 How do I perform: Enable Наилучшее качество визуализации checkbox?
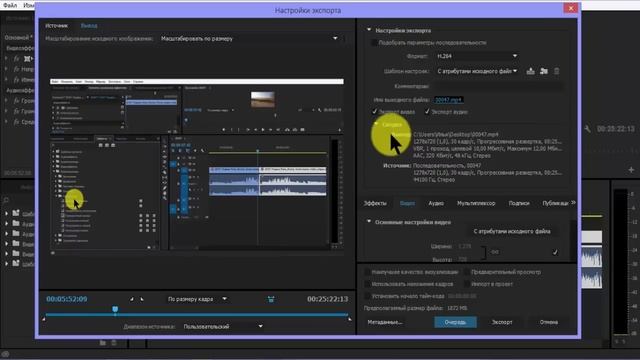367,272
